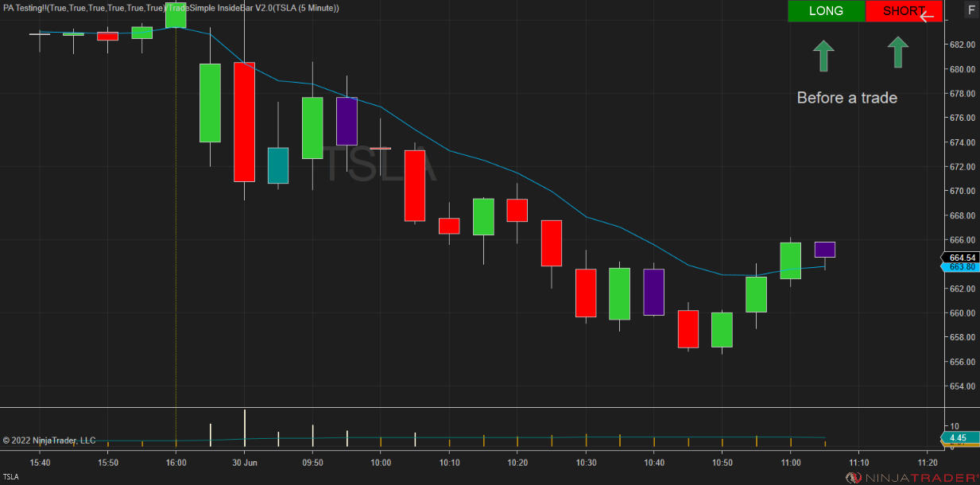
Task: Click the 11:20 time axis label
Action: coord(928,462)
